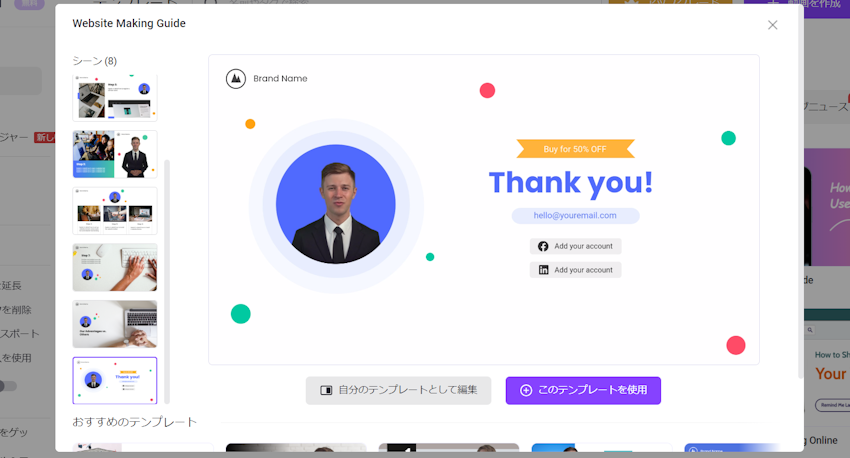Click the dialog's right-edge scrollbar
Screen dimensions: 850x458
click(x=800, y=192)
